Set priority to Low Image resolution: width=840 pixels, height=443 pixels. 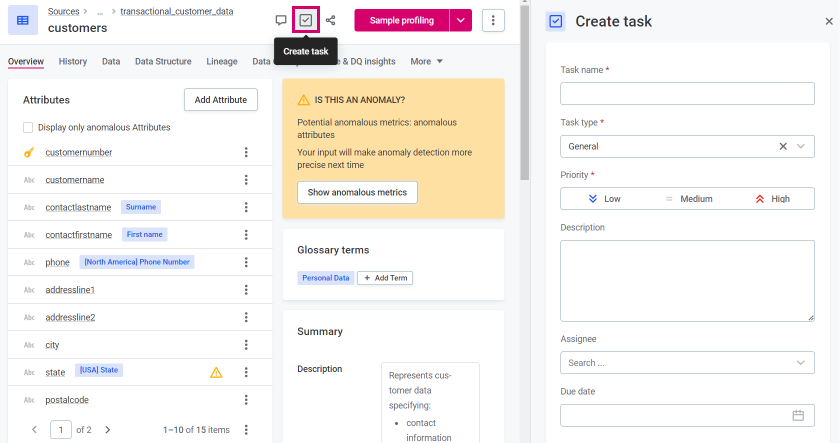click(x=603, y=199)
